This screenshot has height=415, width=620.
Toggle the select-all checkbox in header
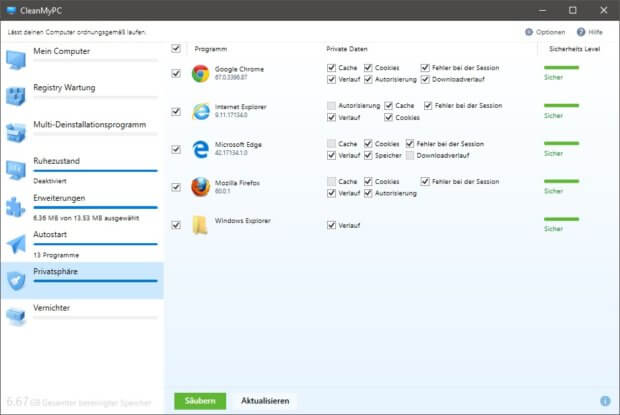(177, 48)
